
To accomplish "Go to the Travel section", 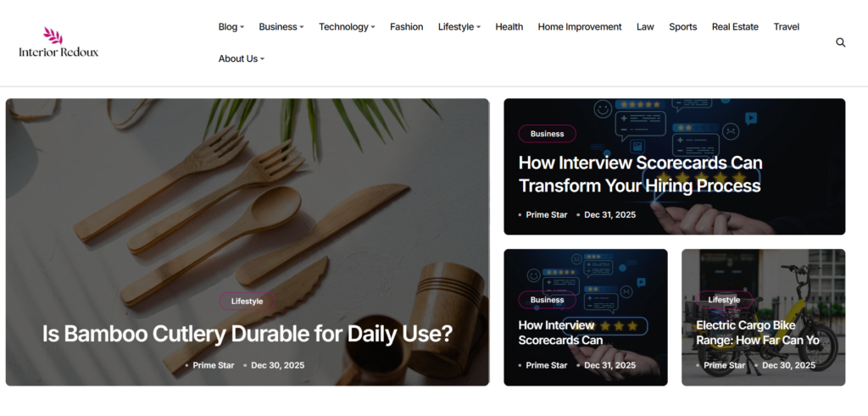I will pyautogui.click(x=786, y=26).
